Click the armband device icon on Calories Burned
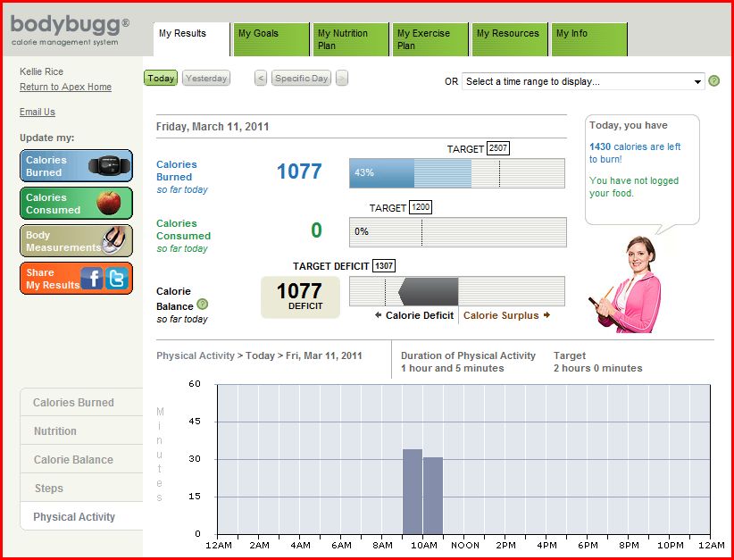The height and width of the screenshot is (560, 734). [109, 165]
